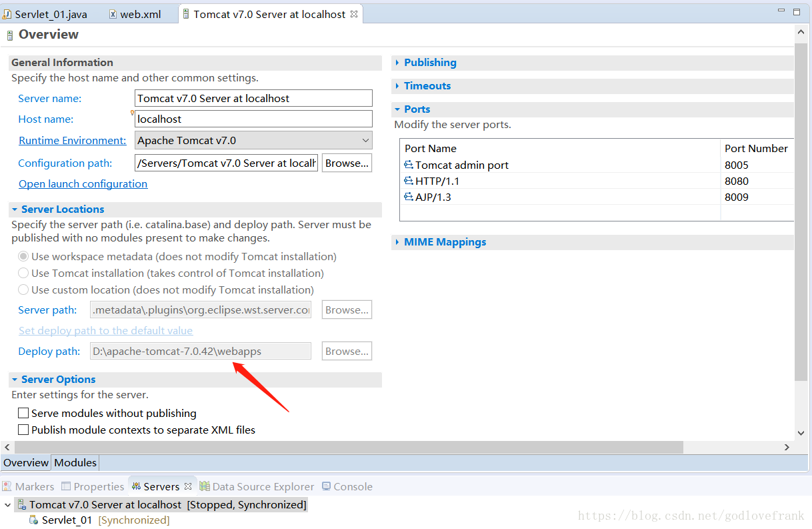Select Tomcat v7.0 Server at localhost entry

161,505
